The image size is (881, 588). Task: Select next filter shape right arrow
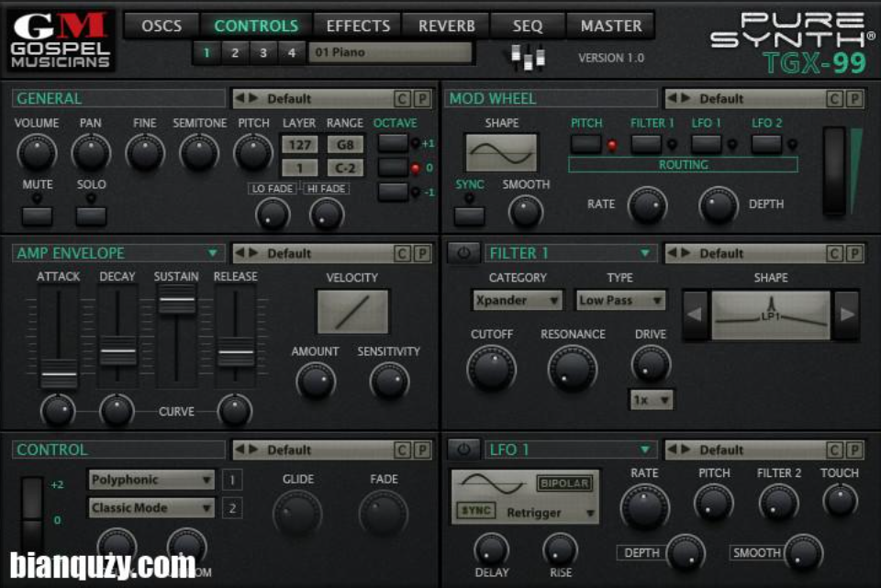point(847,315)
